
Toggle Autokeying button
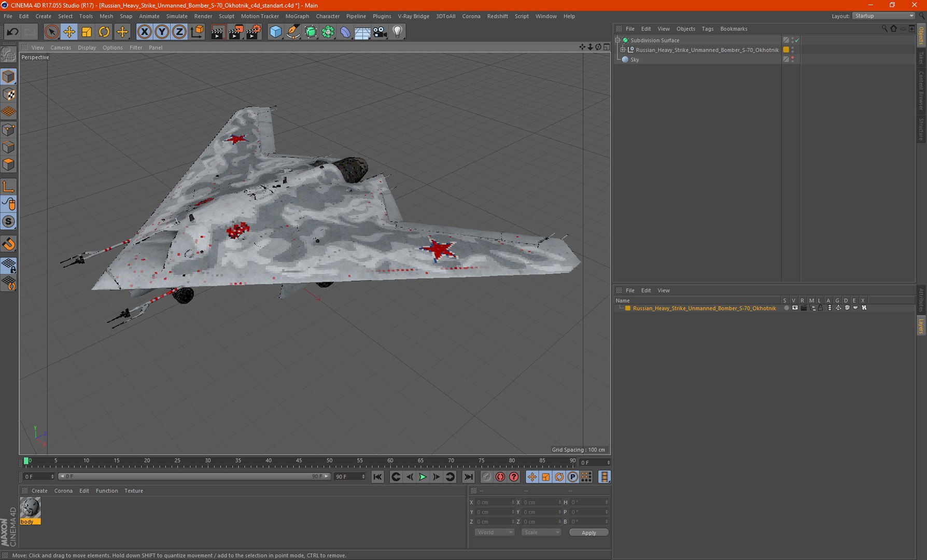pos(500,477)
